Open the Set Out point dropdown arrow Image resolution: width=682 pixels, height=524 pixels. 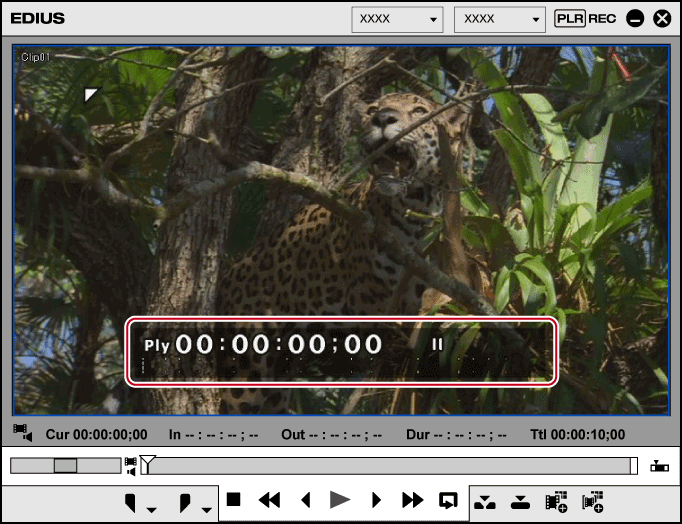[207, 509]
